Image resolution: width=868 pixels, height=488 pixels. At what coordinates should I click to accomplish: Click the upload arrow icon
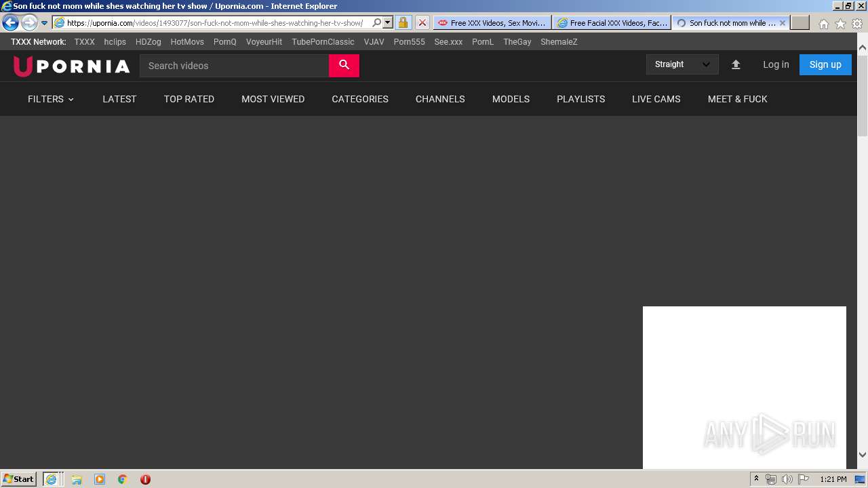[736, 65]
